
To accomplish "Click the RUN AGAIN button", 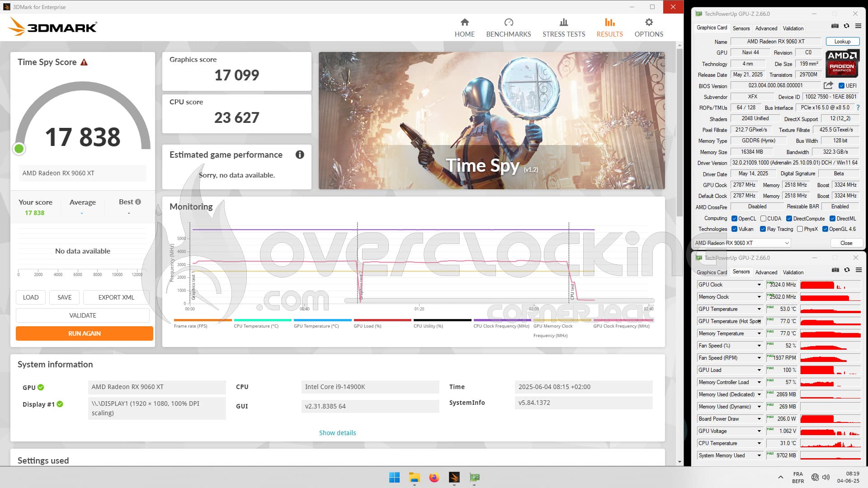I will pyautogui.click(x=85, y=333).
